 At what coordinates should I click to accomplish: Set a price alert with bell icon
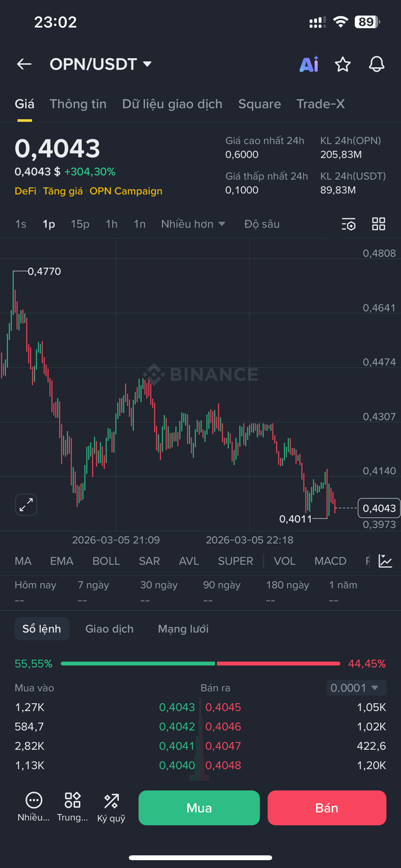pyautogui.click(x=377, y=64)
